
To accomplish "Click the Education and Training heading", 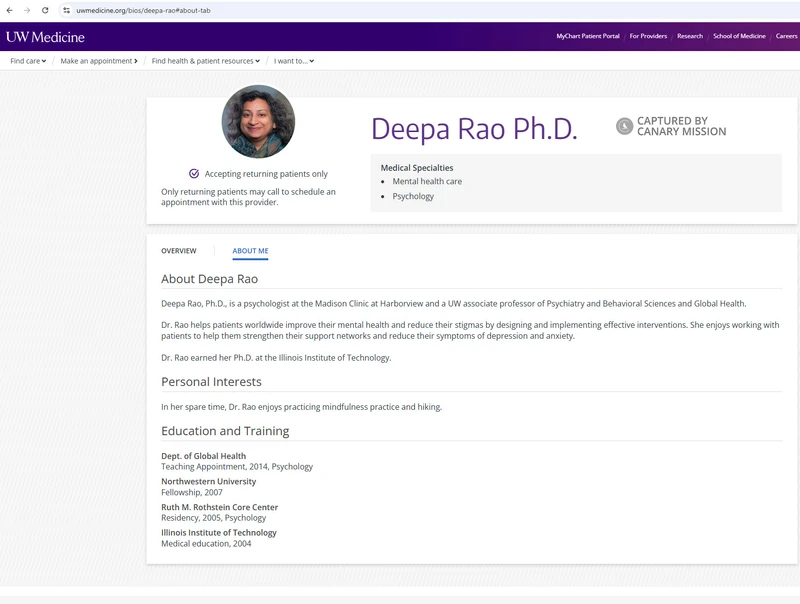I will point(225,431).
